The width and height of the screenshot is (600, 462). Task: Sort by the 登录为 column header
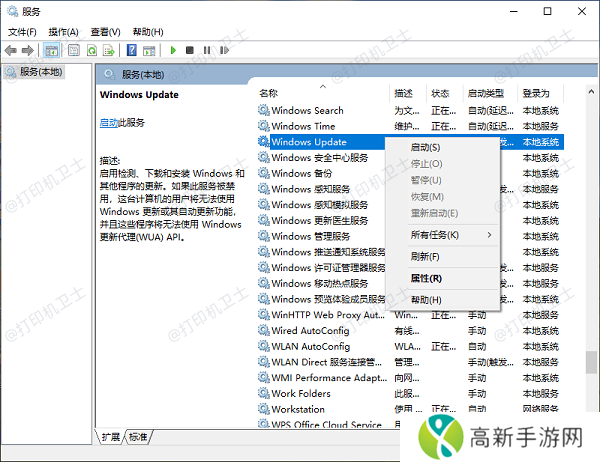[x=541, y=93]
